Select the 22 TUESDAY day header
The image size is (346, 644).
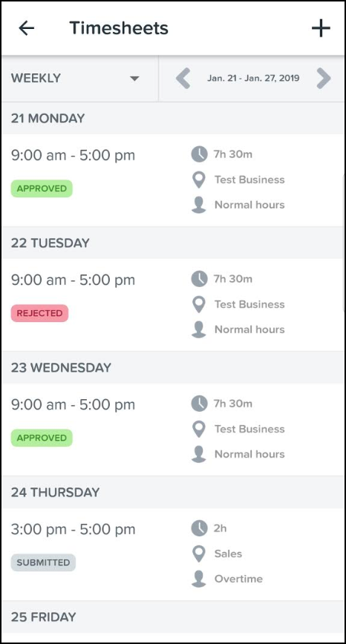tap(50, 243)
